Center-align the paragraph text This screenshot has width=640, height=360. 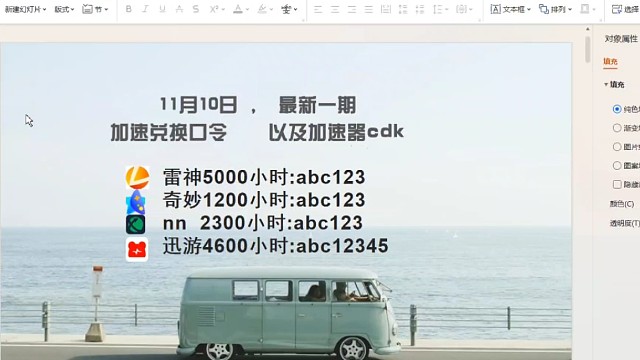pyautogui.click(x=335, y=9)
